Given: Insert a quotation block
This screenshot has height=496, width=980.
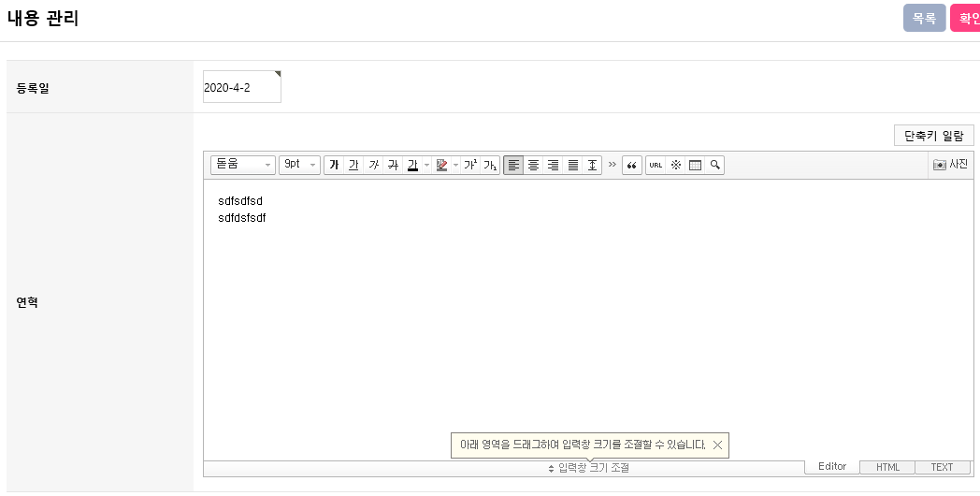Looking at the screenshot, I should [x=632, y=165].
